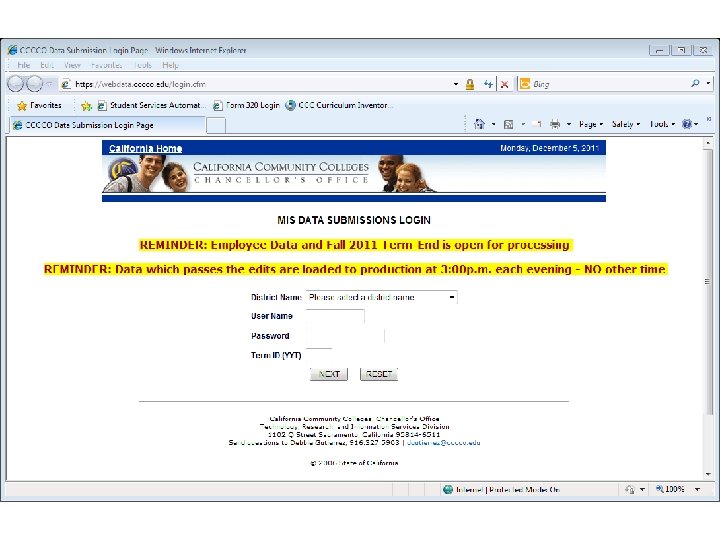
Task: Click the browser Forward button
Action: click(x=34, y=84)
